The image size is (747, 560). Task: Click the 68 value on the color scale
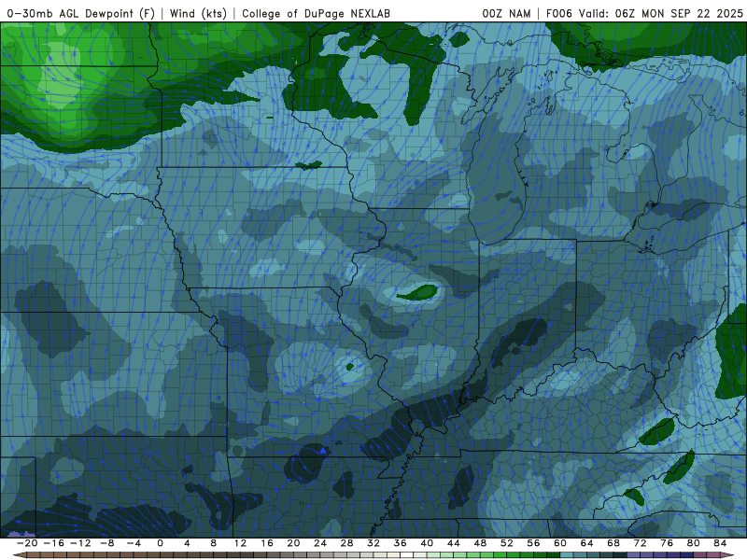click(613, 543)
